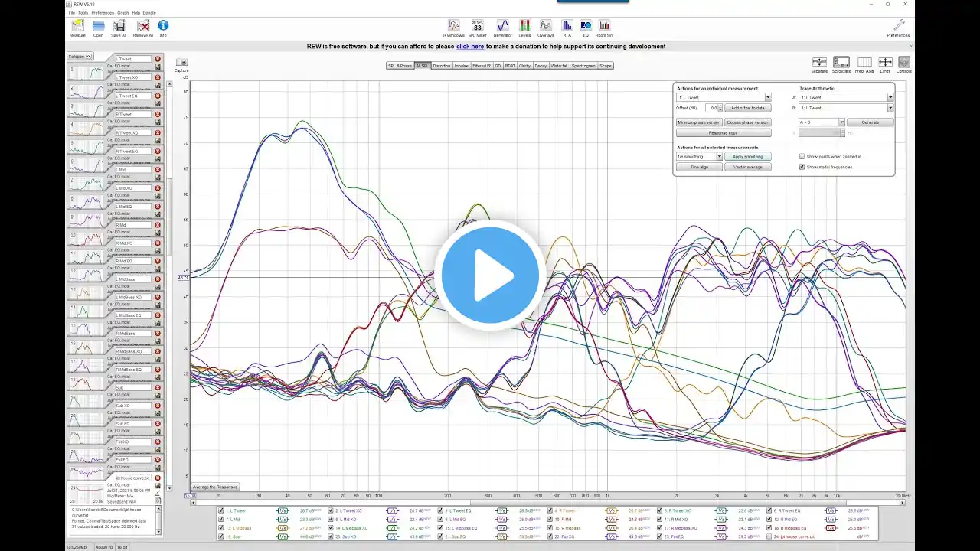Collapse the measurements panel
980x551 pixels.
80,57
